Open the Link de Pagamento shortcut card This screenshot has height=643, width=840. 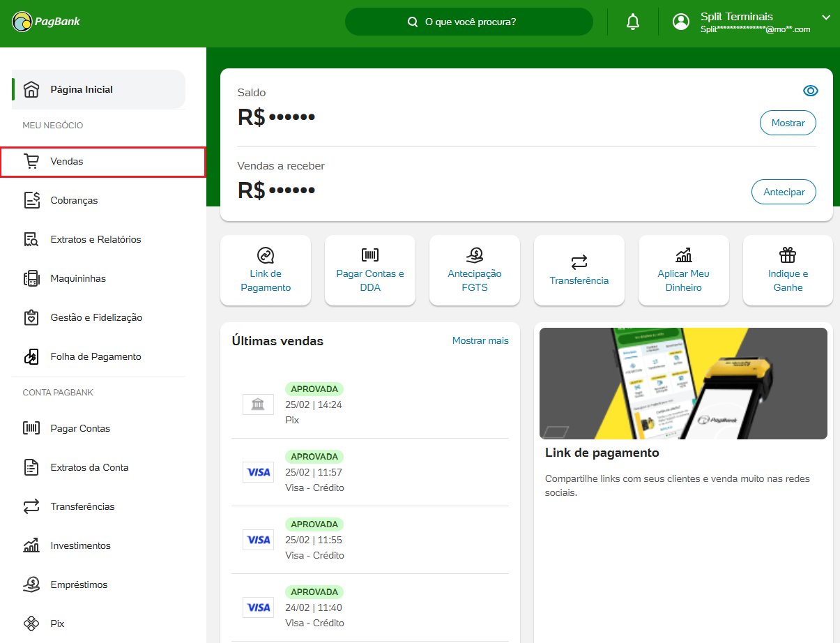266,271
